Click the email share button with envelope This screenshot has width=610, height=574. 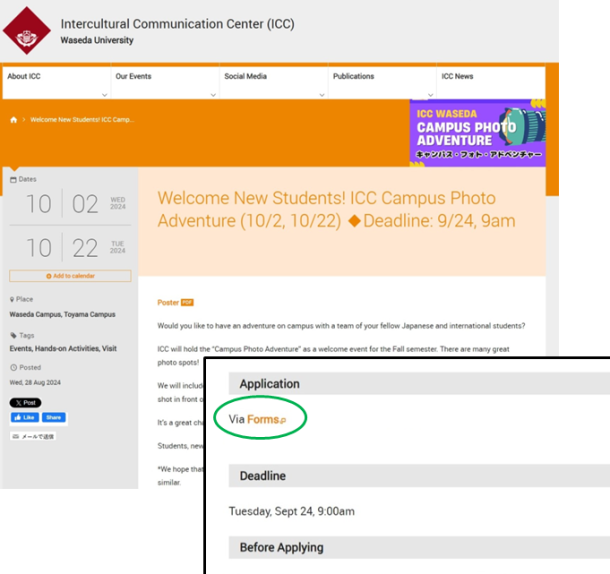coord(33,437)
